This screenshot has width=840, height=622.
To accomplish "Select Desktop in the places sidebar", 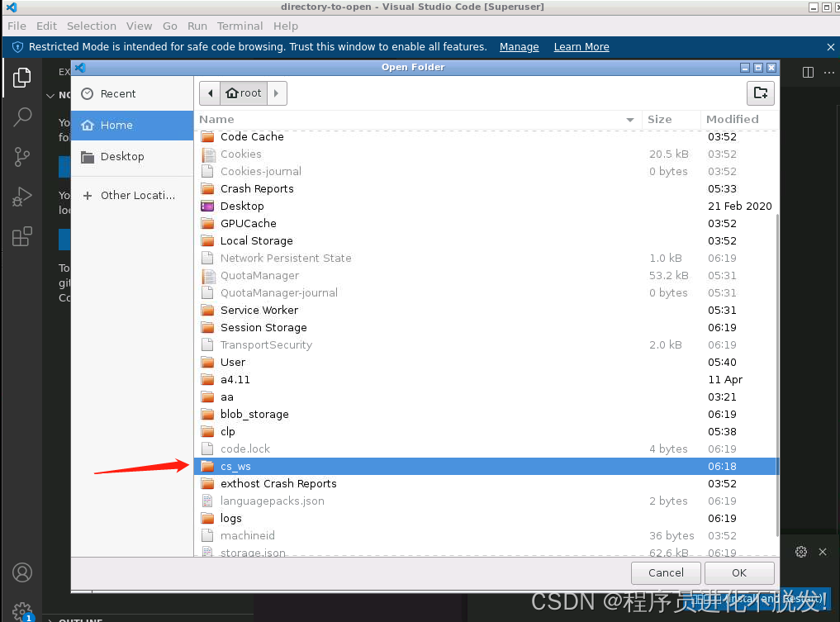I will (132, 156).
